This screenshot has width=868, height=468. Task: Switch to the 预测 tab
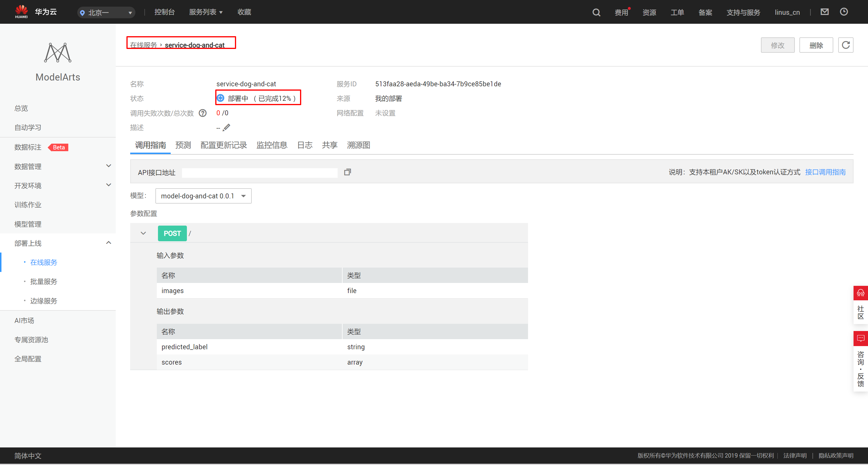point(183,145)
